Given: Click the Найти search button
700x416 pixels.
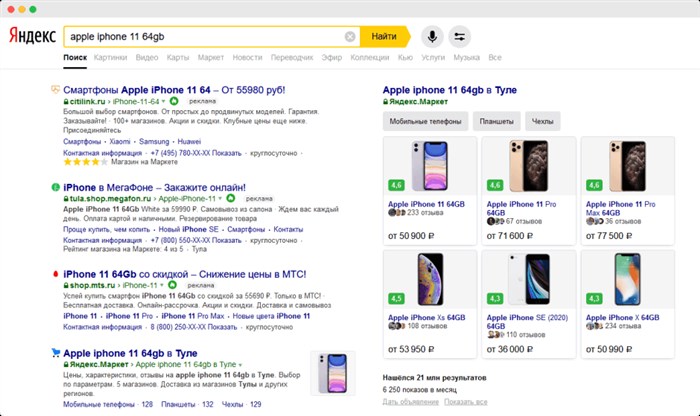Looking at the screenshot, I should 385,37.
